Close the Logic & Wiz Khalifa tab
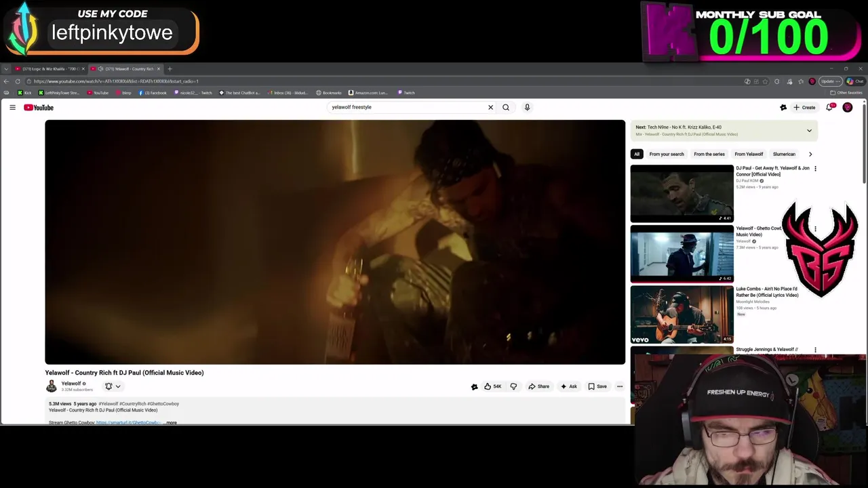Image resolution: width=868 pixels, height=488 pixels. click(83, 68)
